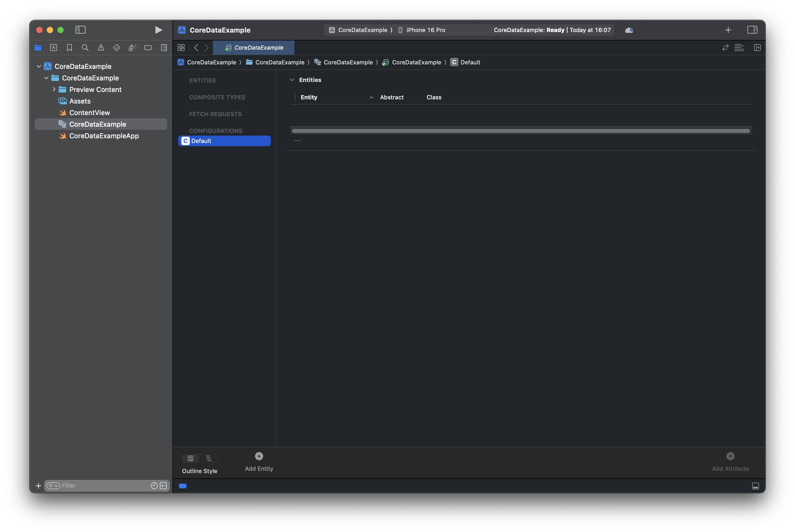The image size is (795, 532).
Task: Run the project with the play button
Action: pos(158,30)
